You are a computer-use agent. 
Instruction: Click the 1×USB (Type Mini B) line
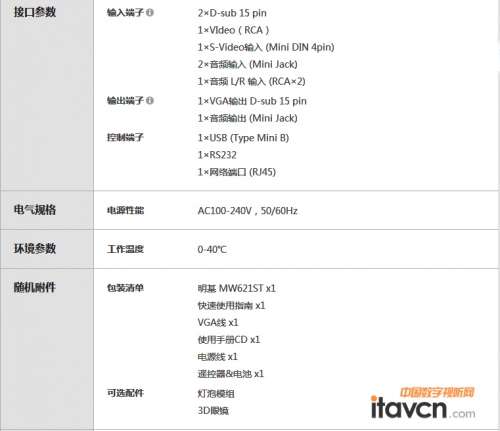click(x=243, y=138)
